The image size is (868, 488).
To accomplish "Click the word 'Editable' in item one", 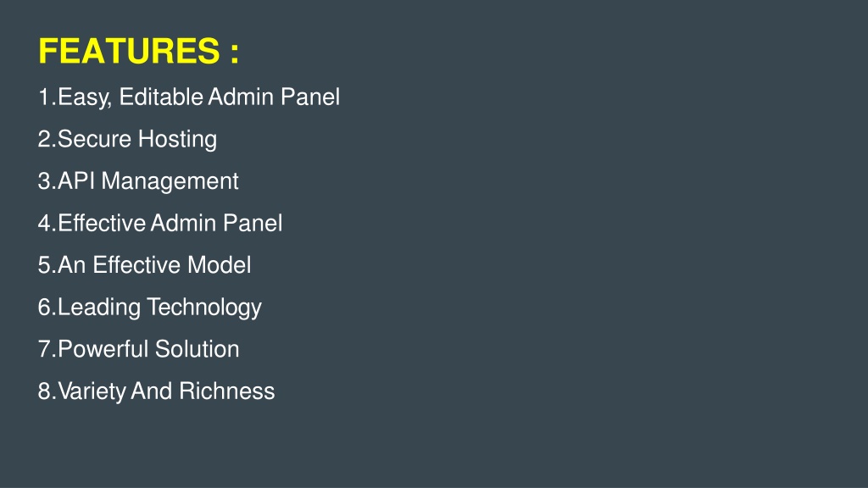I will pos(161,97).
